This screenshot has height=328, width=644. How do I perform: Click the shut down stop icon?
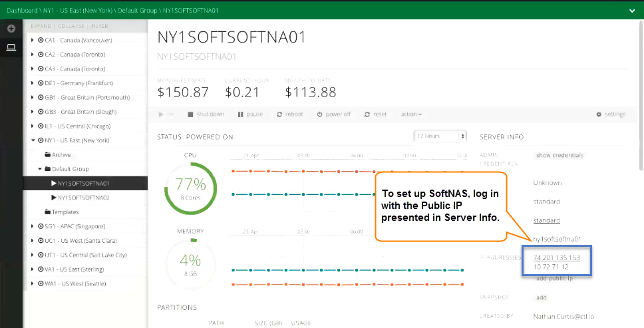click(x=190, y=114)
